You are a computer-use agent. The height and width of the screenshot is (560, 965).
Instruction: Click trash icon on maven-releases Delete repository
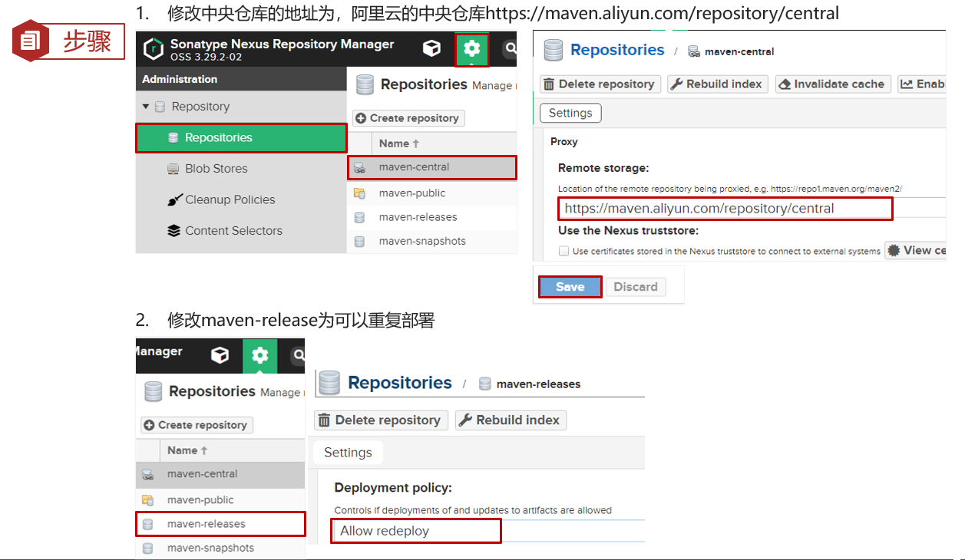[325, 420]
